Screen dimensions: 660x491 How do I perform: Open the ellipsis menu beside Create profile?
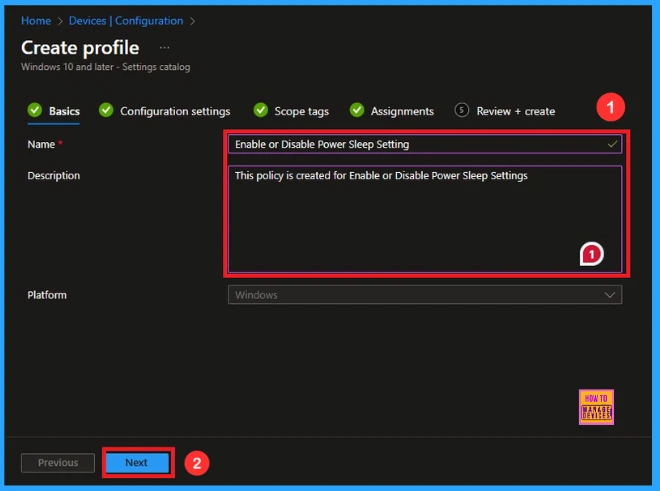(x=165, y=48)
